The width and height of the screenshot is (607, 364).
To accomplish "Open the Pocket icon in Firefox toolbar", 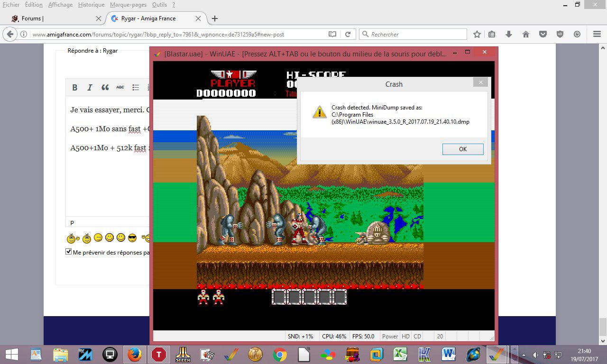I will (543, 34).
